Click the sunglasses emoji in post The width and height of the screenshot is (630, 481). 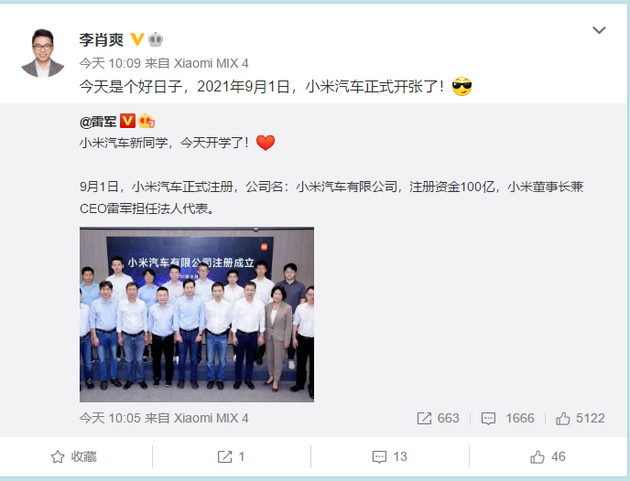pos(462,86)
